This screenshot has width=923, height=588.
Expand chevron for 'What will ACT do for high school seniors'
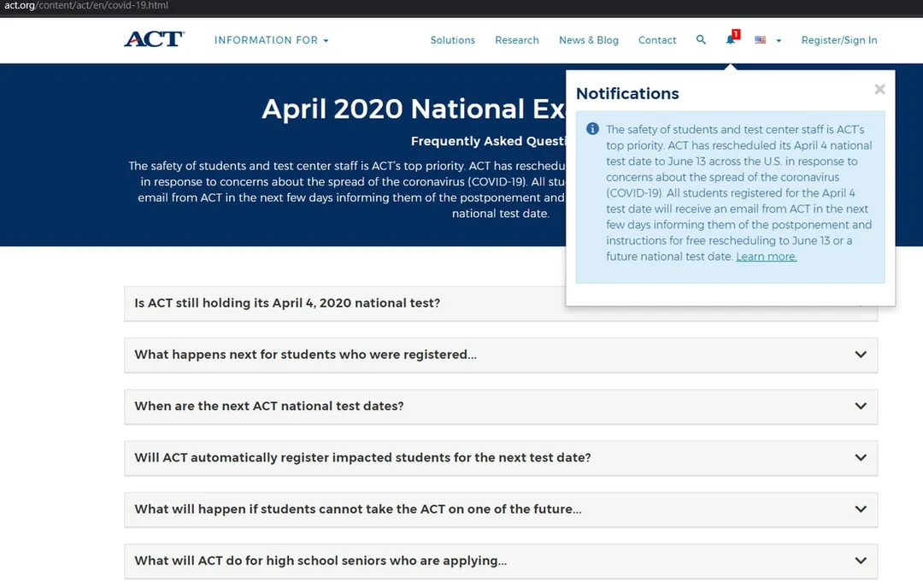(x=861, y=561)
